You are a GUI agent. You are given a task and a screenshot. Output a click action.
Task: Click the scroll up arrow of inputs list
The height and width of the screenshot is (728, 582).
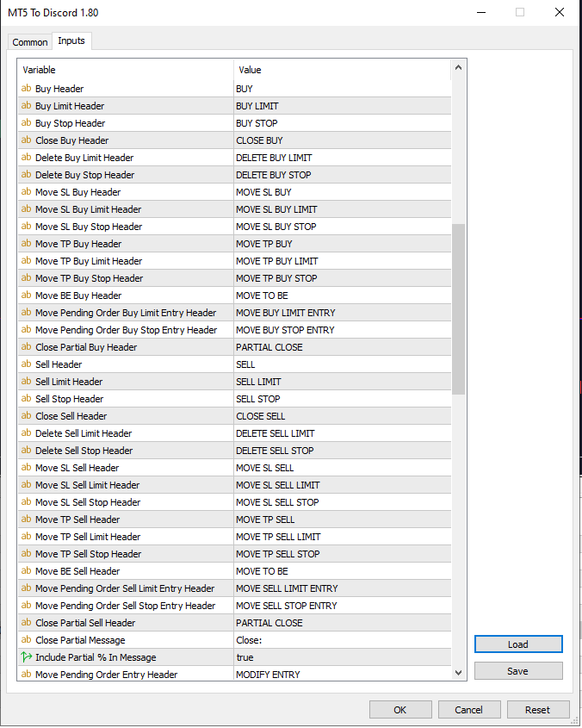pyautogui.click(x=458, y=68)
